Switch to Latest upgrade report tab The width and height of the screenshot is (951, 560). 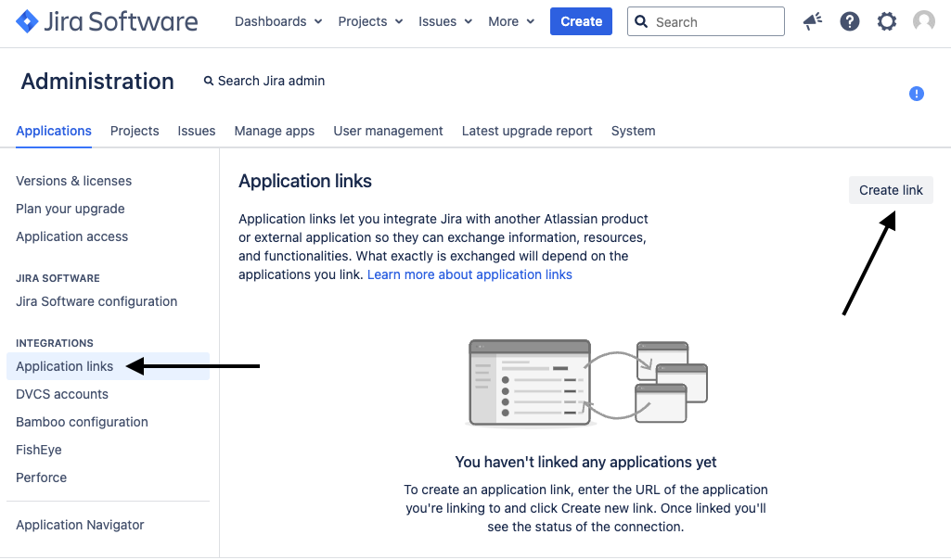(527, 131)
